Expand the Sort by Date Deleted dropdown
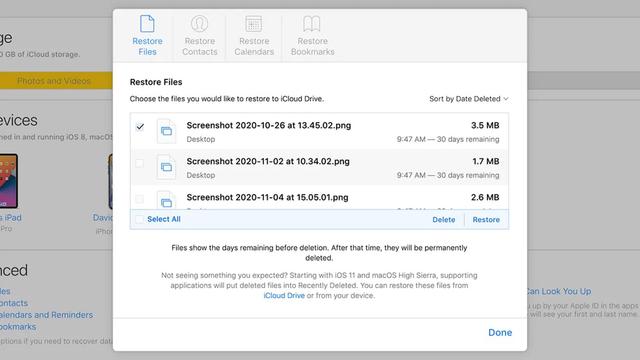Screen dimensions: 640x360 click(469, 99)
